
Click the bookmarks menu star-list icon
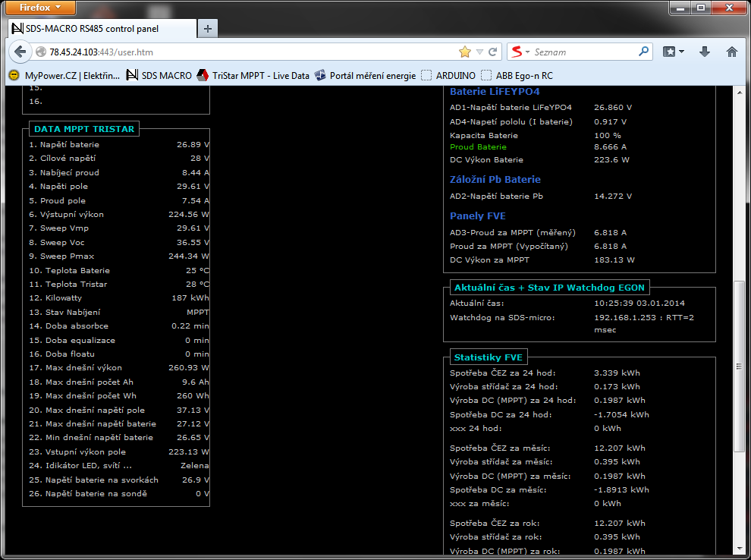point(673,52)
